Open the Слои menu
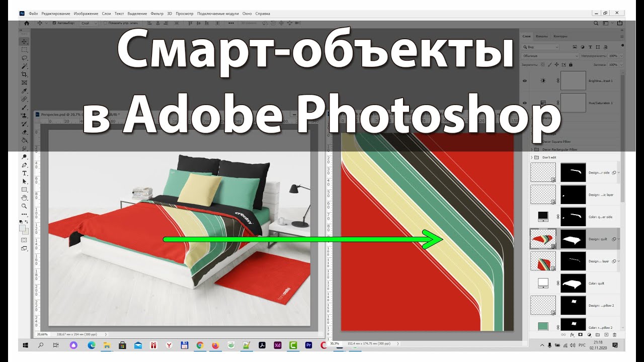This screenshot has width=644, height=362. [x=106, y=14]
